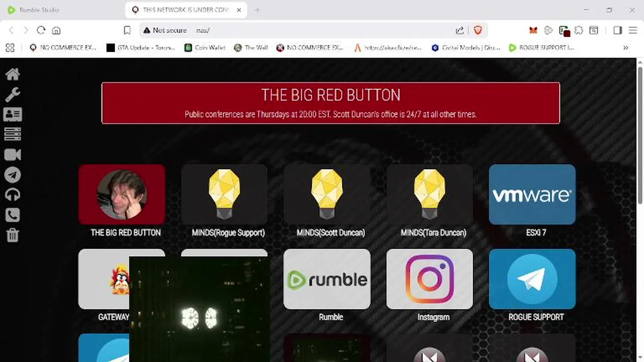Viewport: 644px width, 362px height.
Task: Go back in browser history
Action: tap(11, 30)
